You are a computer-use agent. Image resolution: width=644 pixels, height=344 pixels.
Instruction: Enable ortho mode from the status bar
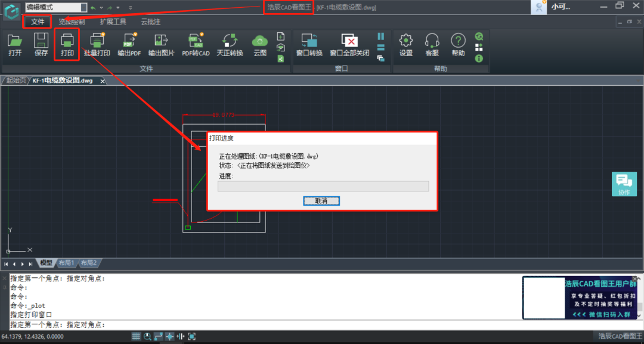coord(158,336)
